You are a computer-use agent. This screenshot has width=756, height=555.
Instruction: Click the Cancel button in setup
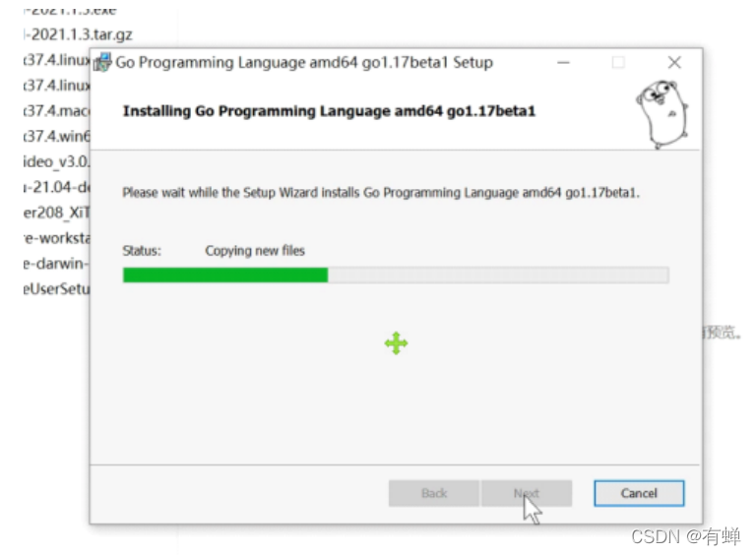(x=639, y=493)
